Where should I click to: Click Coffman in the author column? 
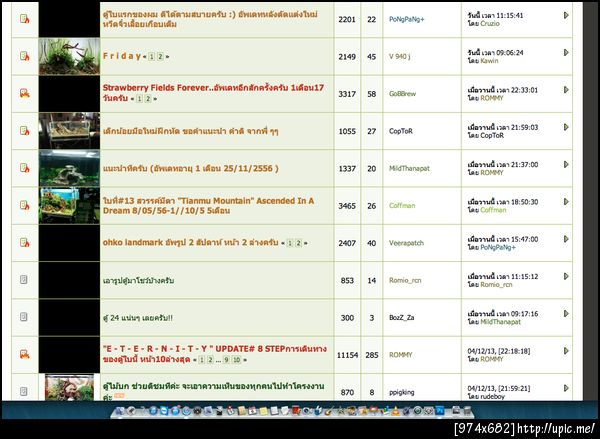(402, 206)
